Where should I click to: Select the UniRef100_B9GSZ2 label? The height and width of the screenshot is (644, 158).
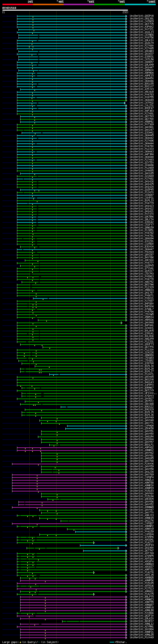[x=142, y=407]
